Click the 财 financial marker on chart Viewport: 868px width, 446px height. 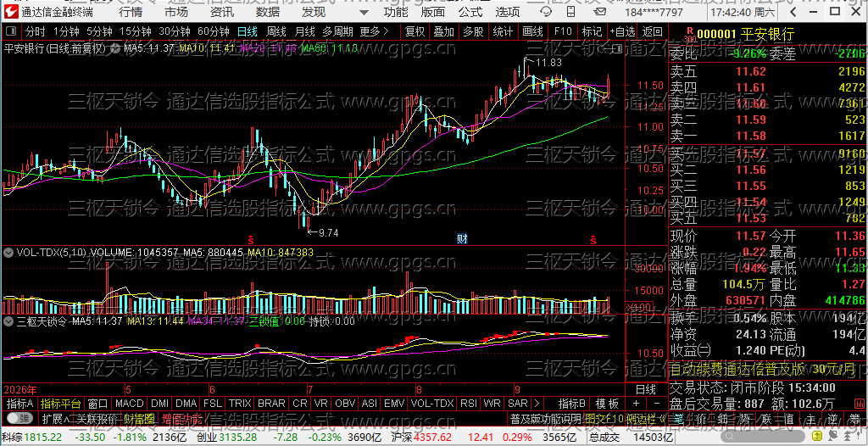[x=462, y=239]
